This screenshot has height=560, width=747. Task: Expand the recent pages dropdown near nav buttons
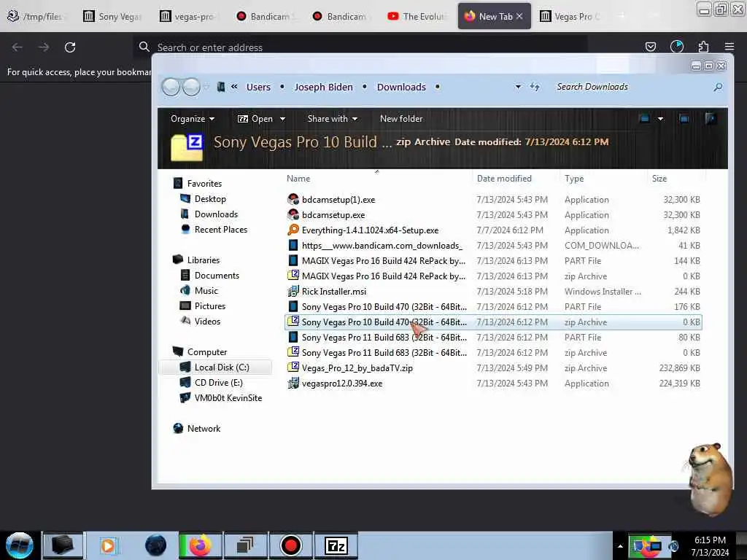point(206,87)
